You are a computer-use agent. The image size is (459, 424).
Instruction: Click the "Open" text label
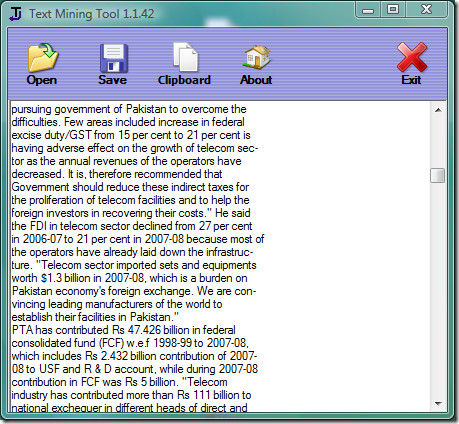[42, 80]
